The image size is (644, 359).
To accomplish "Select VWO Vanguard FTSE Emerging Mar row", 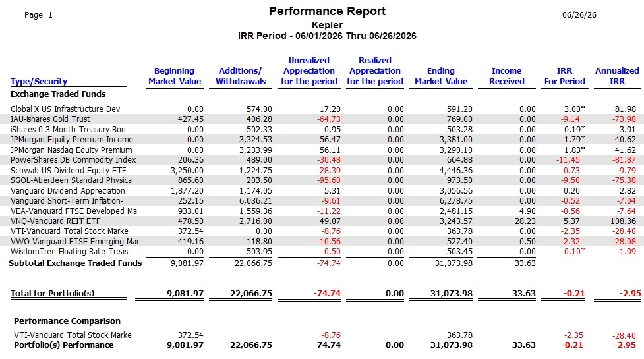I will tap(322, 241).
